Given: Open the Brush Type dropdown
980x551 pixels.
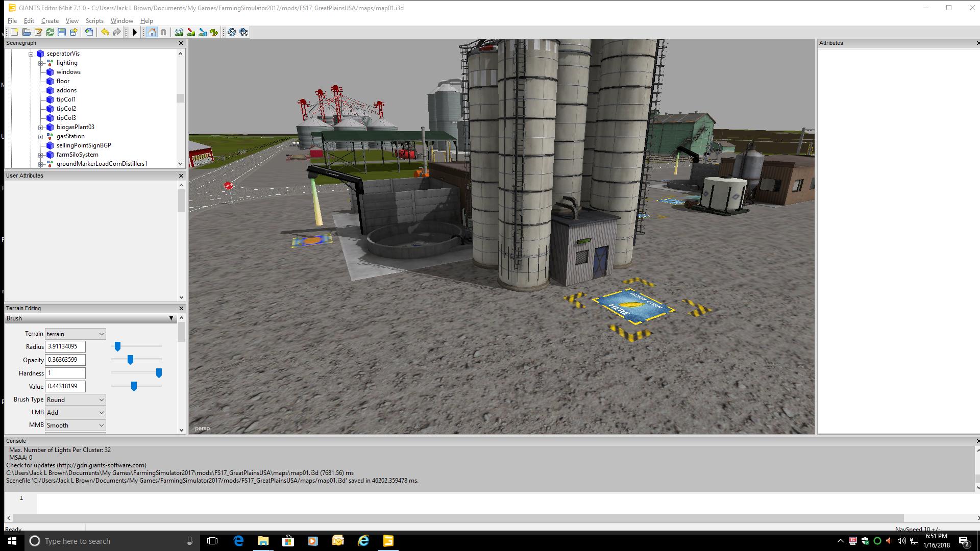Looking at the screenshot, I should coord(76,399).
